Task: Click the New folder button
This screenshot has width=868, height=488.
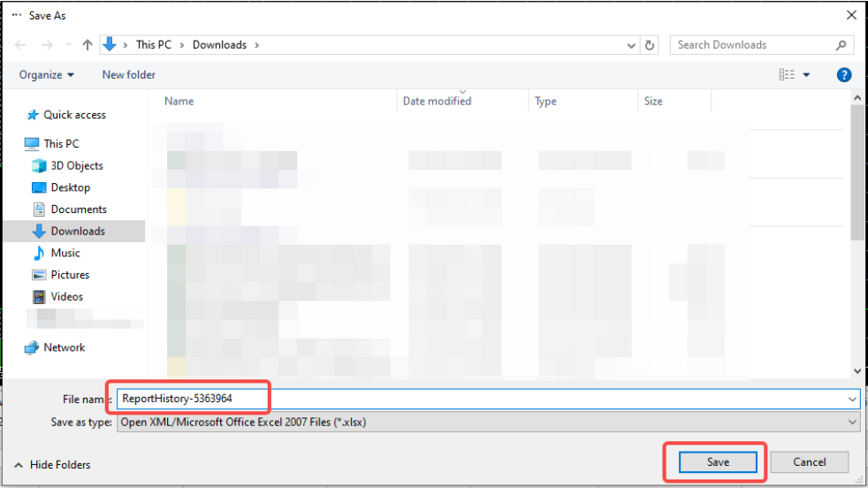Action: (x=128, y=75)
